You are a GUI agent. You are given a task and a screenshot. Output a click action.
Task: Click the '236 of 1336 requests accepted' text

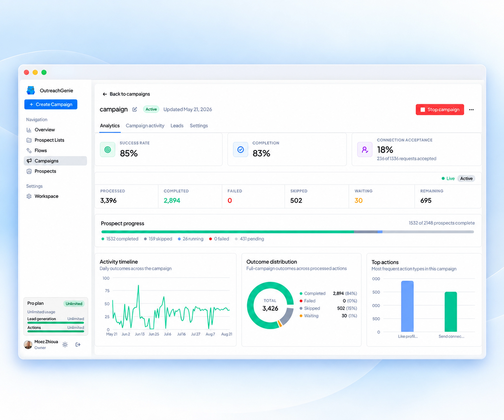point(406,159)
